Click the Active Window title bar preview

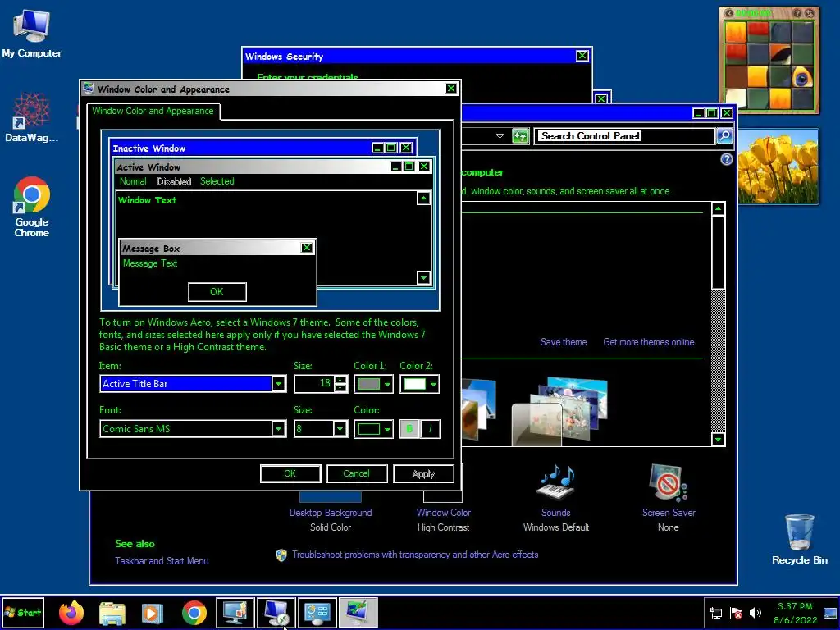pyautogui.click(x=273, y=167)
